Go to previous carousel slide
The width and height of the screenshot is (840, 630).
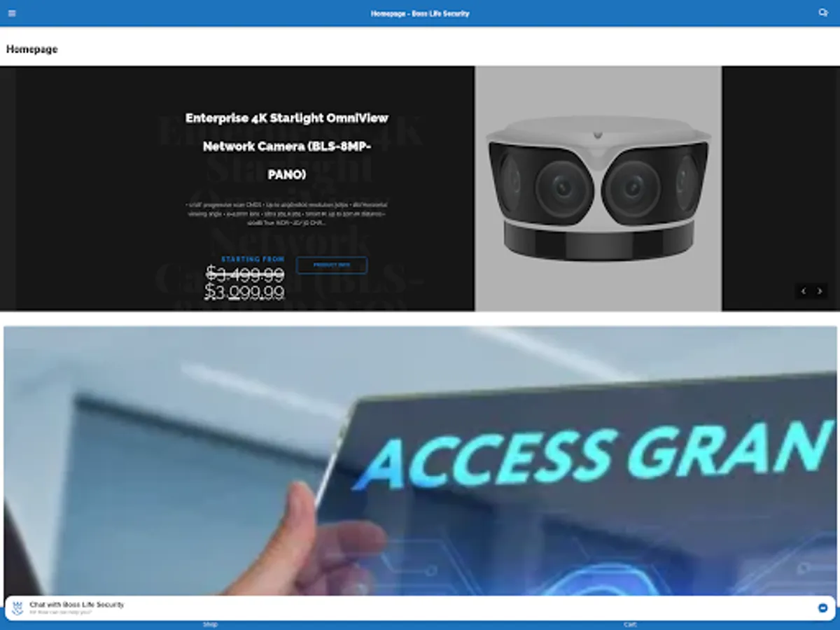pos(804,291)
